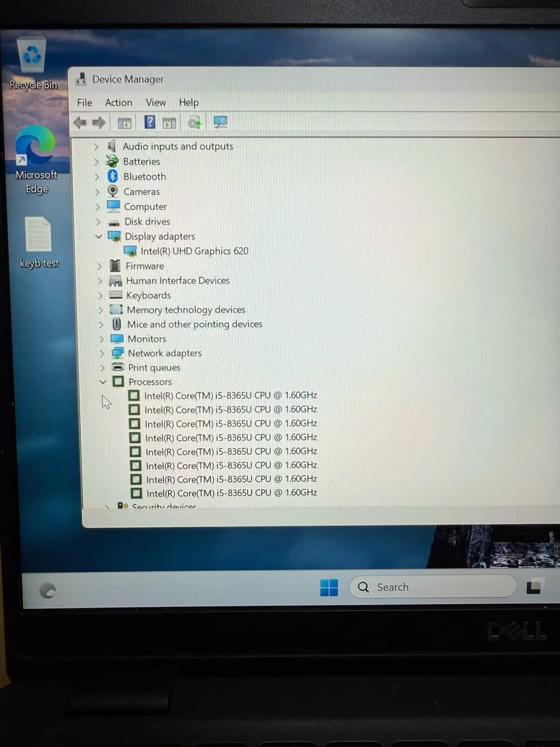Select the 'Print queues' label
The image size is (560, 747).
click(x=154, y=367)
